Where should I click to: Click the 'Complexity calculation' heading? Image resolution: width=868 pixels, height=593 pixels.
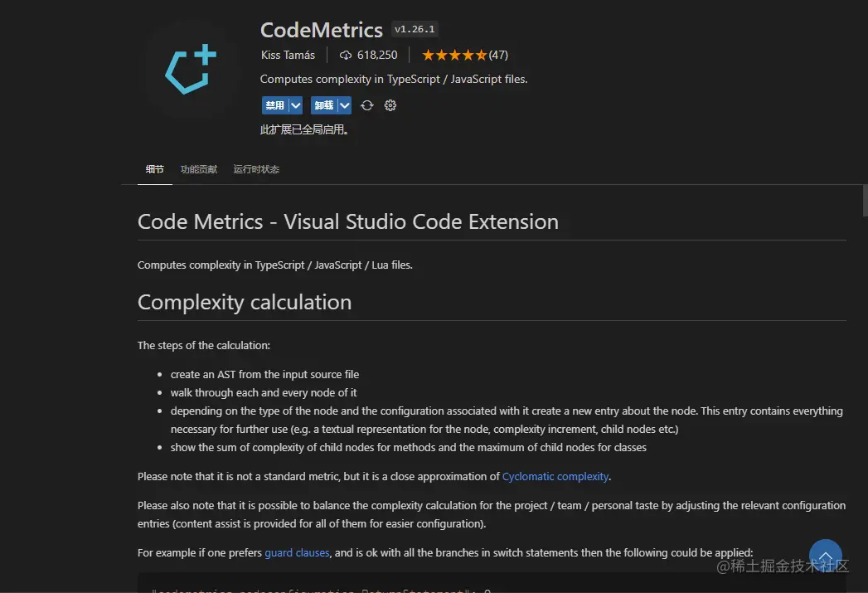point(244,303)
